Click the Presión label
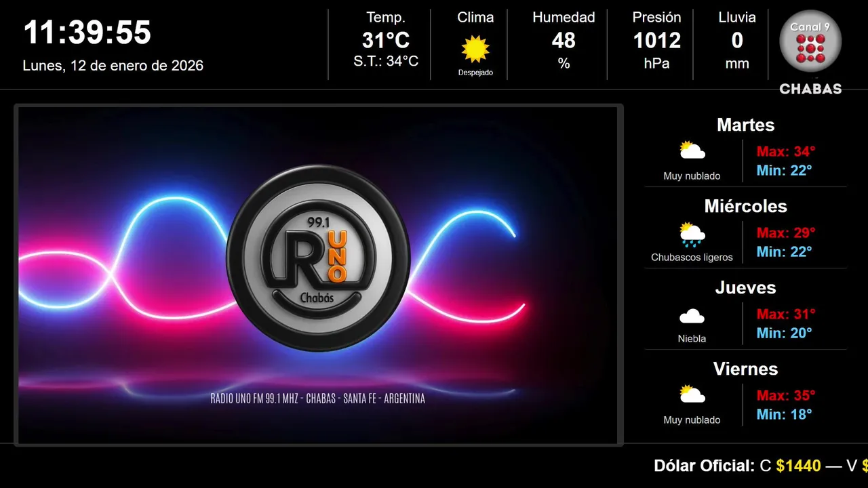The height and width of the screenshot is (488, 868). (656, 18)
